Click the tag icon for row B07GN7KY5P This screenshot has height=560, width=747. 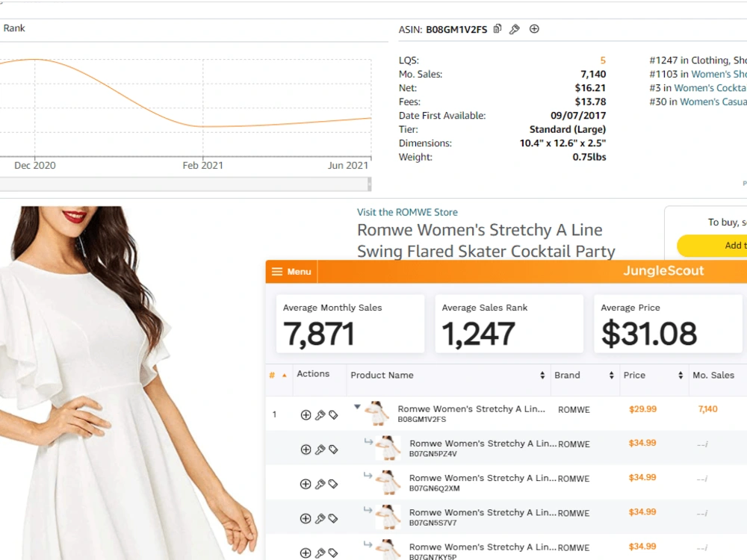click(x=333, y=553)
